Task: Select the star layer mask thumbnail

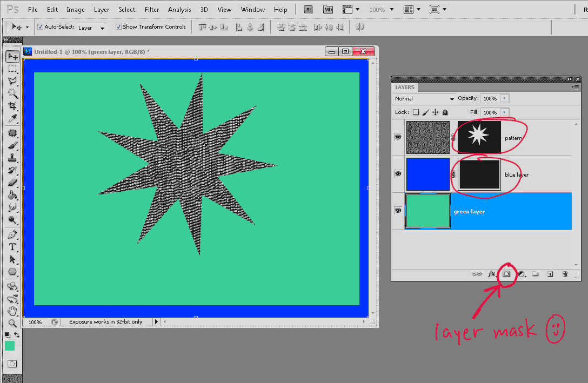Action: point(479,137)
